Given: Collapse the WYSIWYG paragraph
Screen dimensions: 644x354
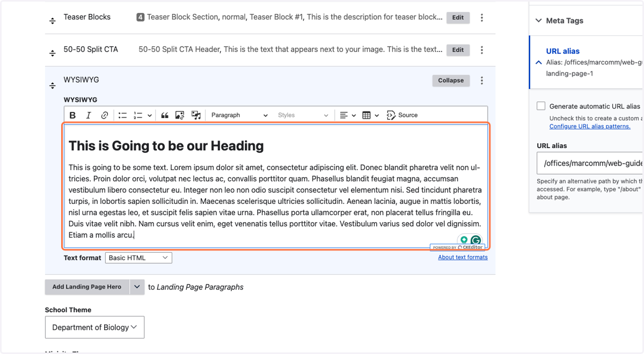Looking at the screenshot, I should [451, 80].
